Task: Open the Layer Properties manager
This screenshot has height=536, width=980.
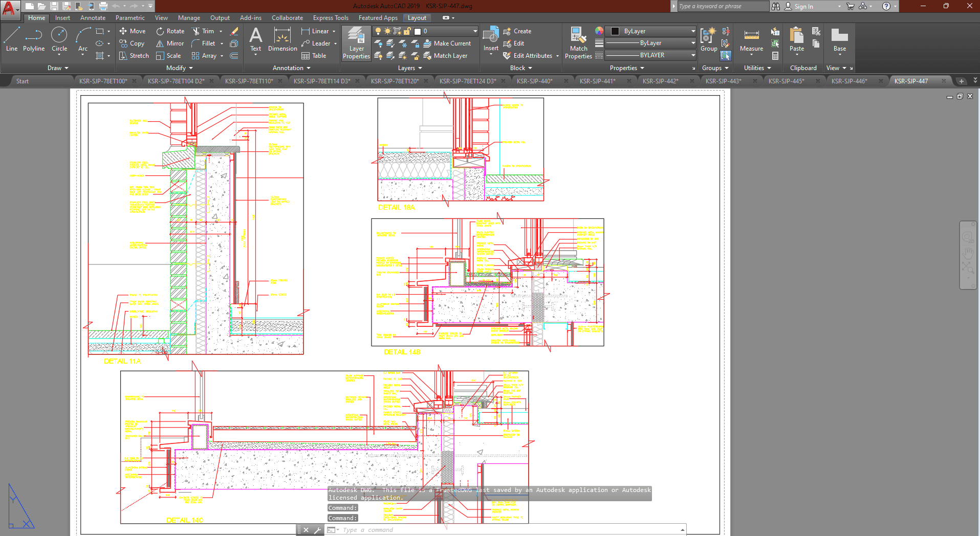Action: pos(356,43)
